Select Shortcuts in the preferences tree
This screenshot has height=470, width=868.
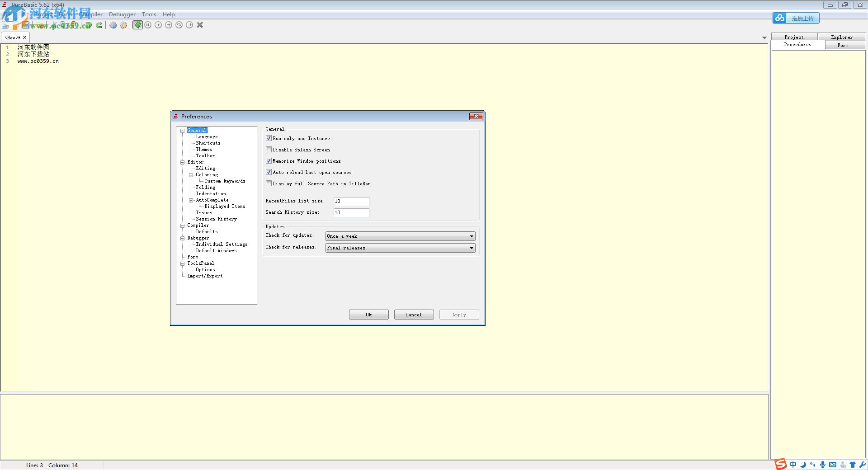pos(208,143)
